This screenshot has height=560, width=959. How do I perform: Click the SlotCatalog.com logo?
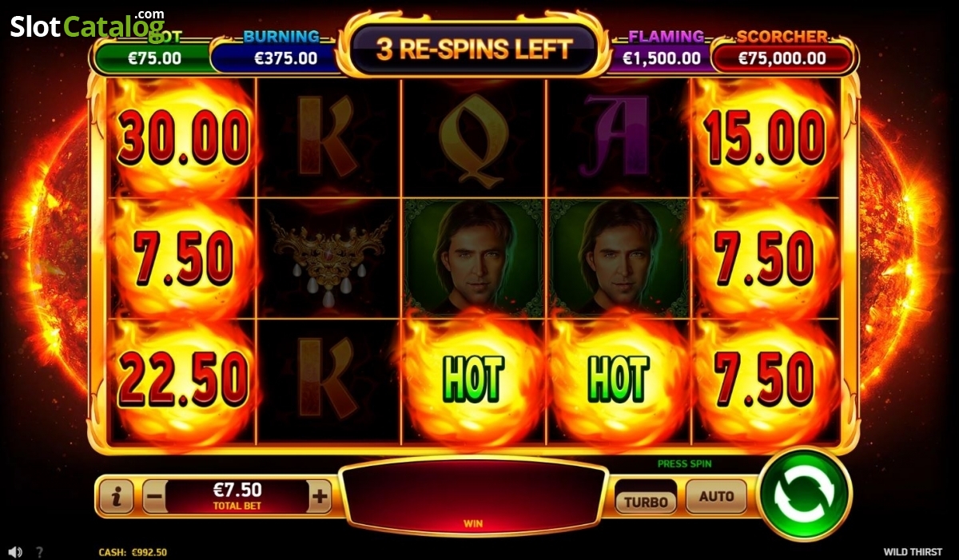pyautogui.click(x=87, y=25)
